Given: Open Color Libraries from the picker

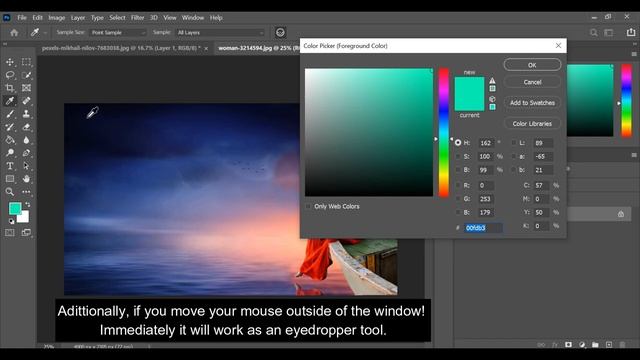Looking at the screenshot, I should [532, 124].
